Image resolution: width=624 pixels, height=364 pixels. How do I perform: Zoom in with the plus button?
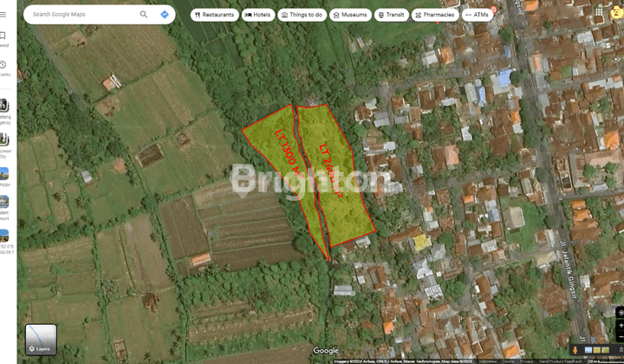(621, 325)
